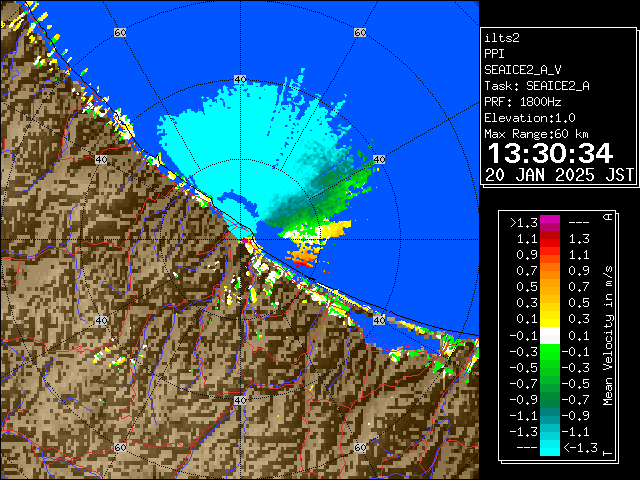Click the "A" letter at legend top corner
Viewport: 640px width, 480px height.
tap(608, 217)
